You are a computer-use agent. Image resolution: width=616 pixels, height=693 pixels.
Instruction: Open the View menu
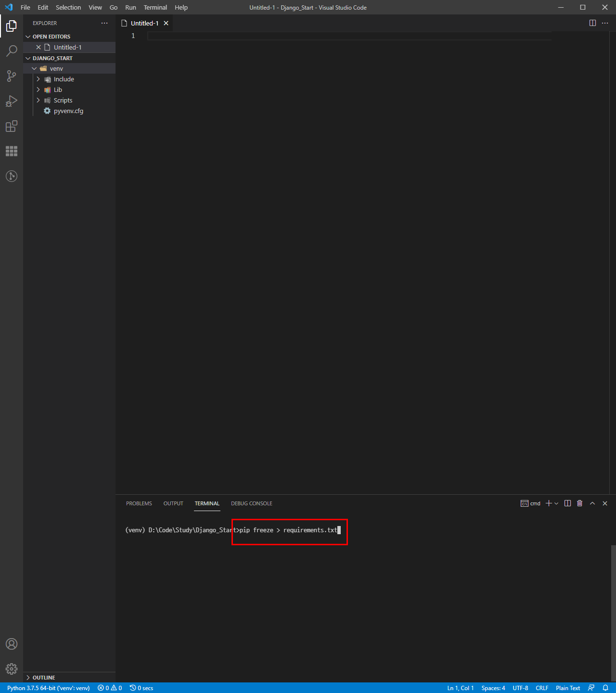[x=95, y=7]
